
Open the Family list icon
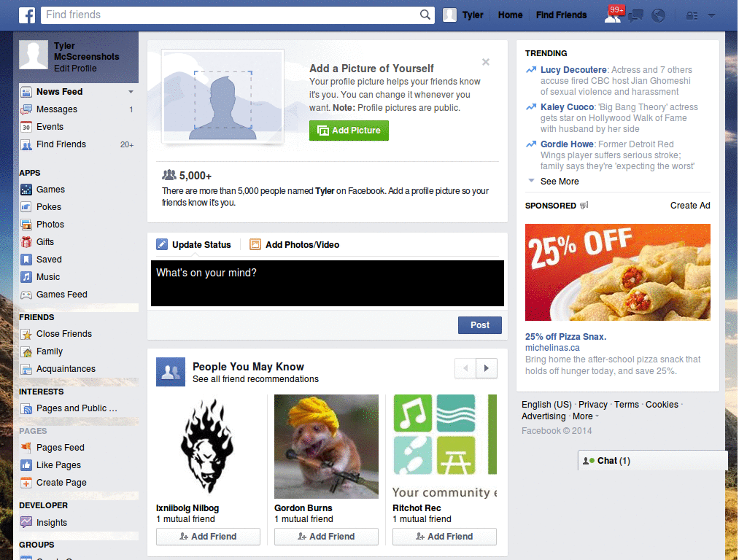click(26, 352)
